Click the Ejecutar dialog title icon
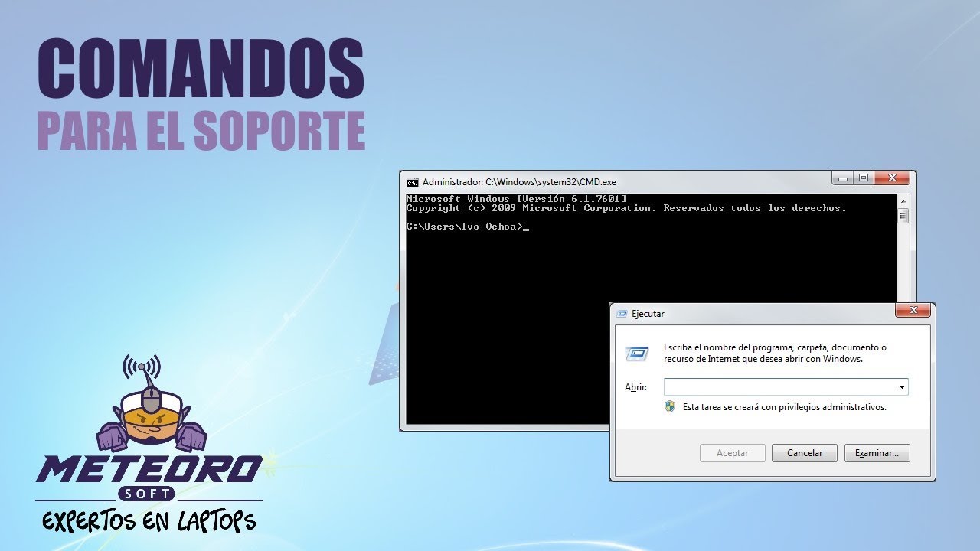 pos(622,314)
